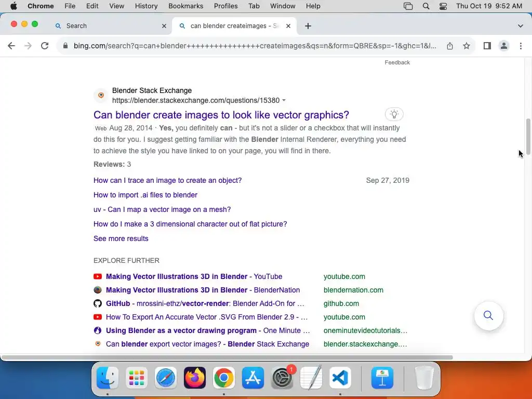Open 'Using Blender as a vector drawing program'
The width and height of the screenshot is (532, 399).
[x=208, y=331]
